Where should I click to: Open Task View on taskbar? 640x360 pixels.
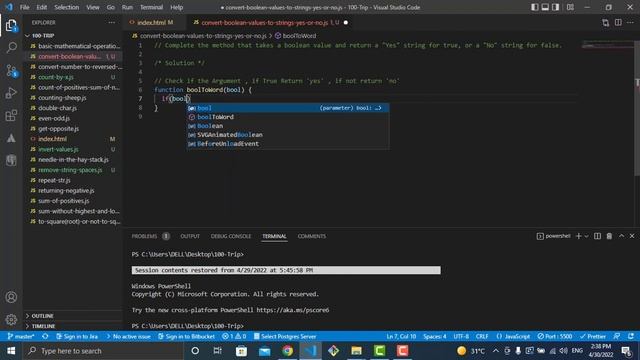[x=218, y=351]
